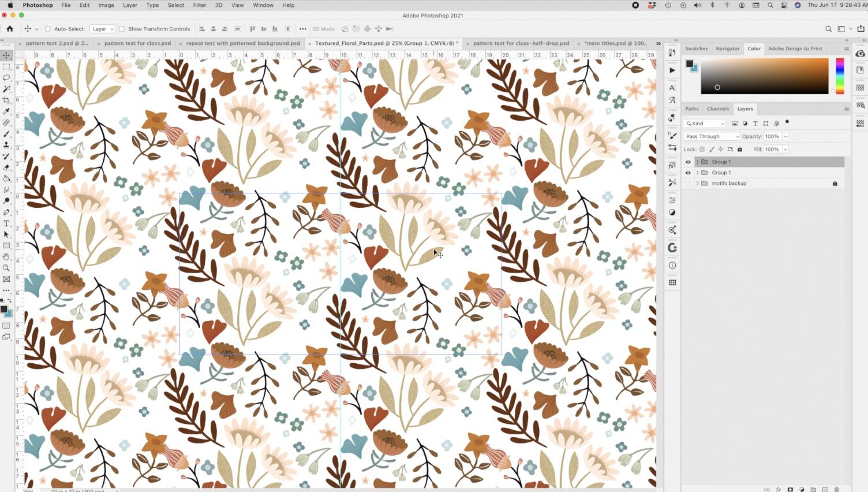
Task: Select the Path Selection arrow tool
Action: 6,234
